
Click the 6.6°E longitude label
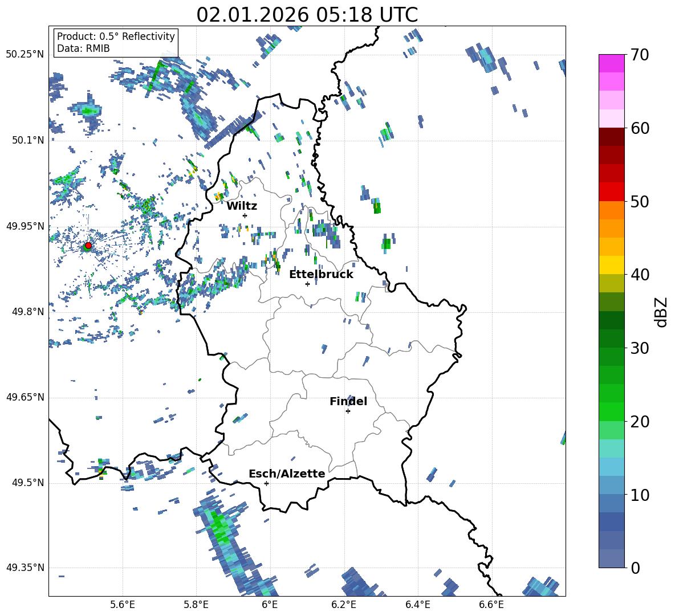point(491,605)
